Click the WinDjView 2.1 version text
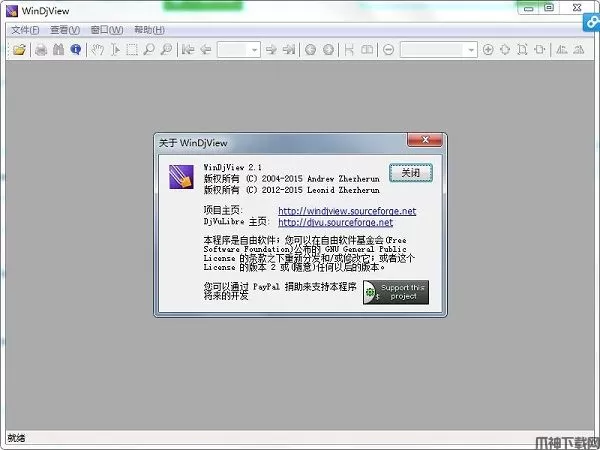Image resolution: width=600 pixels, height=450 pixels. click(x=232, y=167)
